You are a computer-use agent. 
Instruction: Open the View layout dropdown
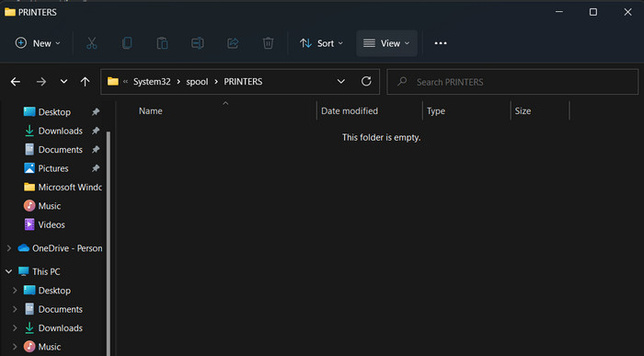[386, 43]
